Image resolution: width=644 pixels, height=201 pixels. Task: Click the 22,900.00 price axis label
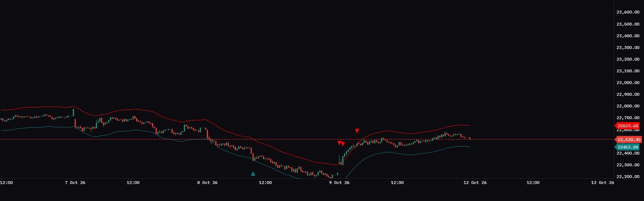click(628, 94)
